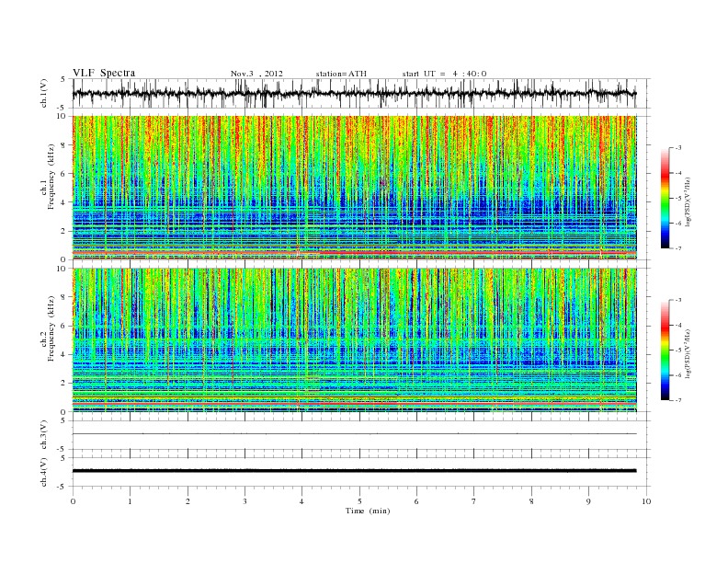Click the date label 'Nov.3 , 2012'
The image size is (728, 563).
[x=256, y=74]
